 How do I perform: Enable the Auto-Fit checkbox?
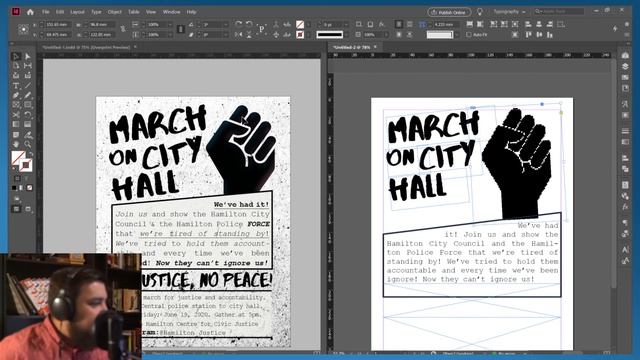[469, 35]
